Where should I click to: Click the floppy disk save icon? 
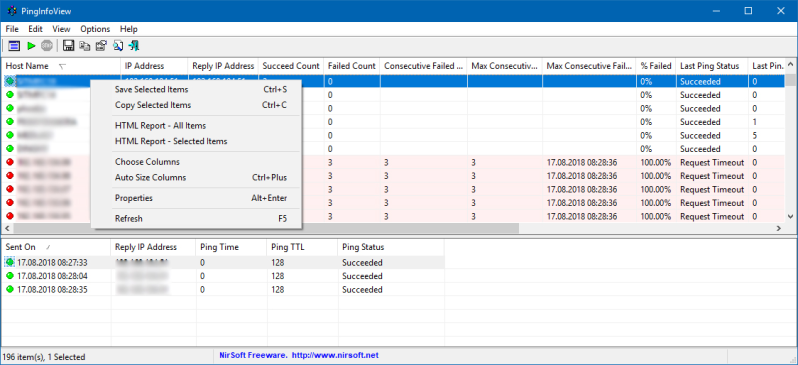tap(68, 46)
